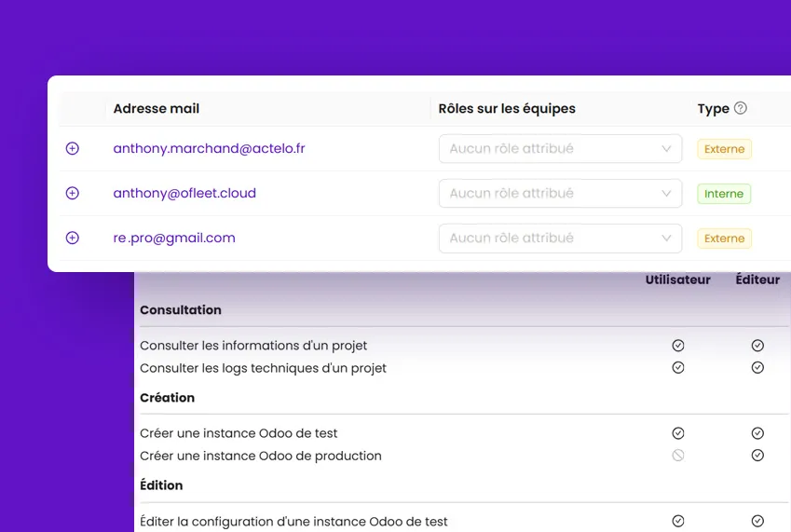The width and height of the screenshot is (791, 532).
Task: Click disabled Utilisateur icon for Odoo de production
Action: point(678,456)
